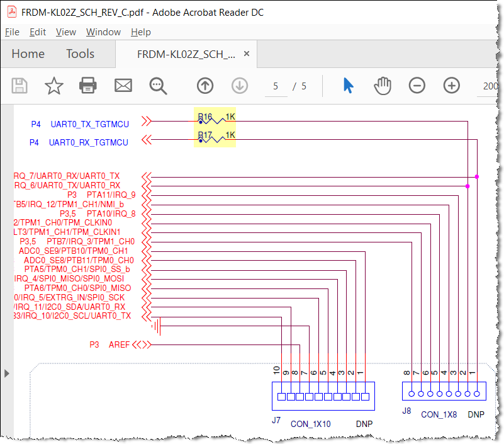Close the FRDM-KL02Z_SCH document tab
The image size is (504, 444).
tap(245, 54)
